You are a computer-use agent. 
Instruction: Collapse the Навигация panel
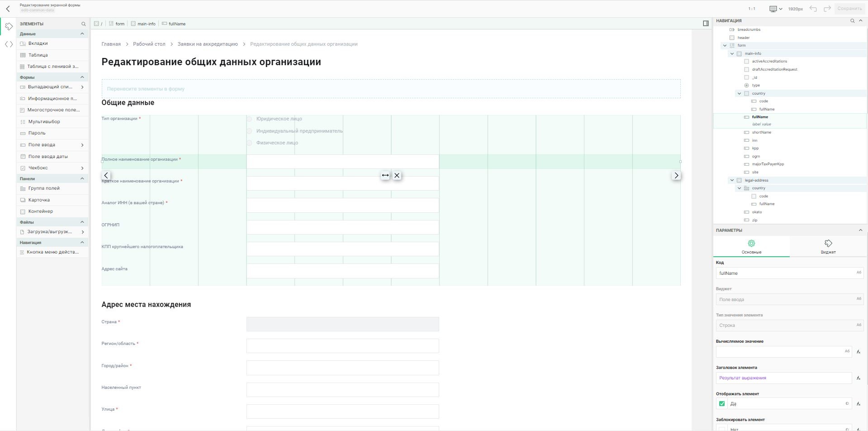(860, 21)
